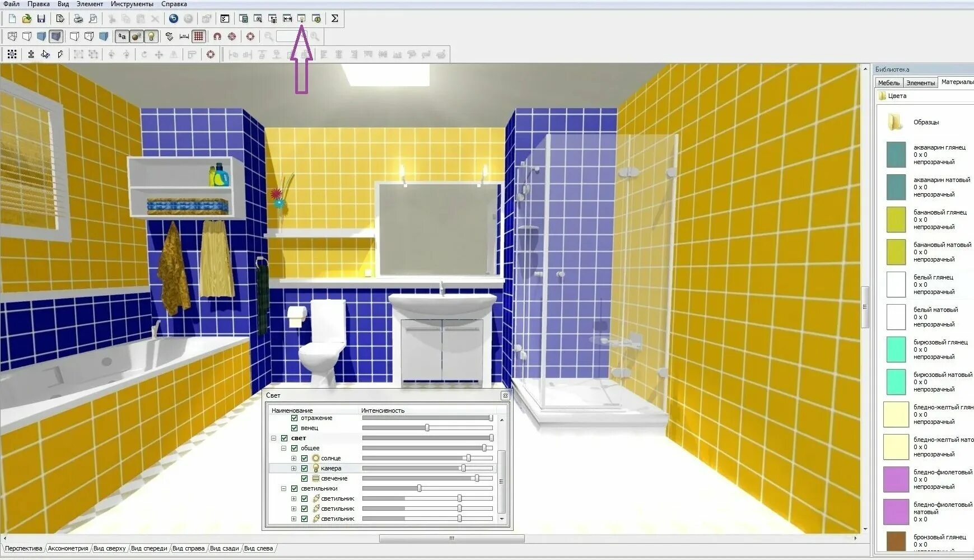Click the ruler measurement tool icon
The width and height of the screenshot is (974, 560).
tap(184, 36)
